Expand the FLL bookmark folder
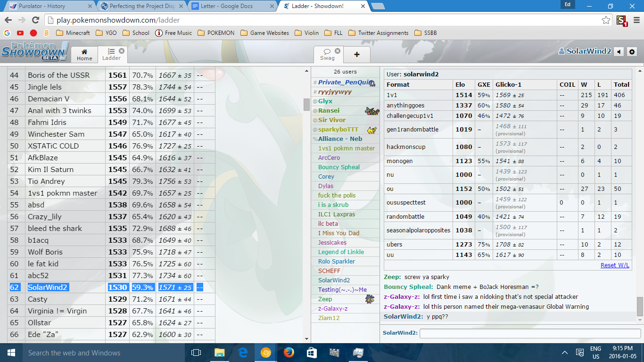 click(333, 33)
